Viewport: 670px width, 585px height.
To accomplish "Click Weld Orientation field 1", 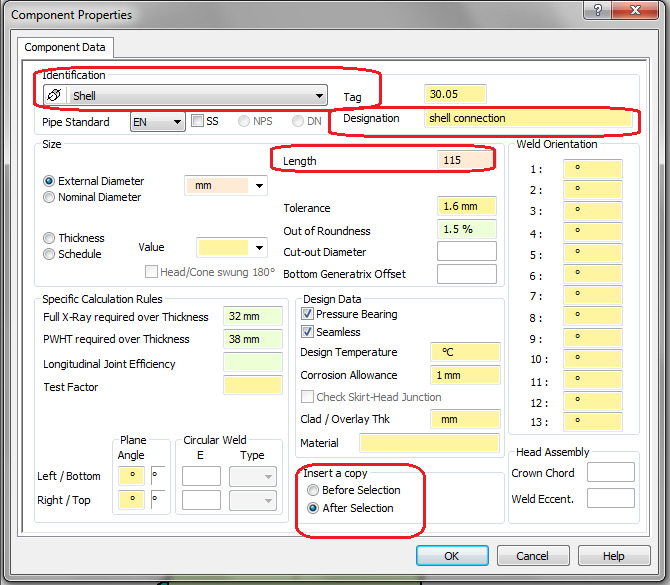I will pyautogui.click(x=593, y=168).
